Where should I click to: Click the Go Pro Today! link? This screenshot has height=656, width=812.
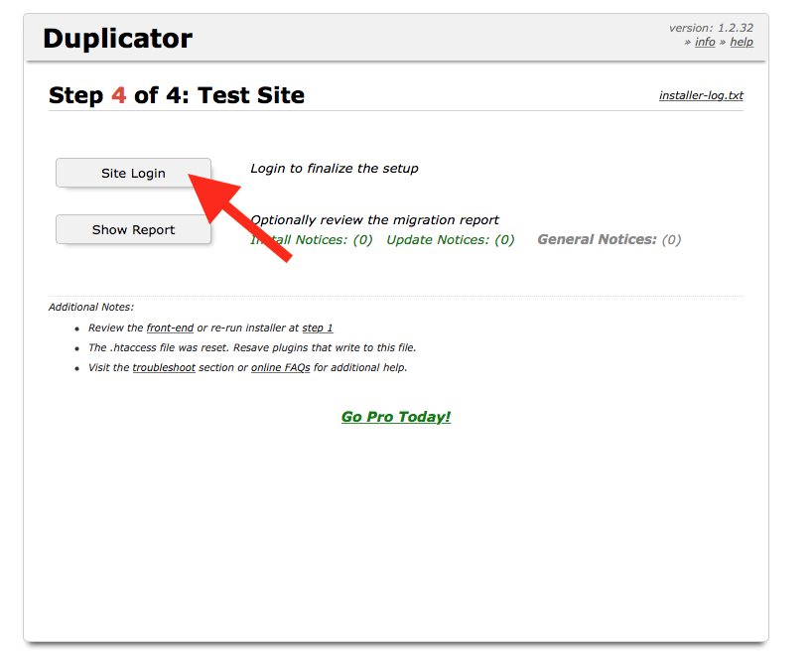point(396,417)
